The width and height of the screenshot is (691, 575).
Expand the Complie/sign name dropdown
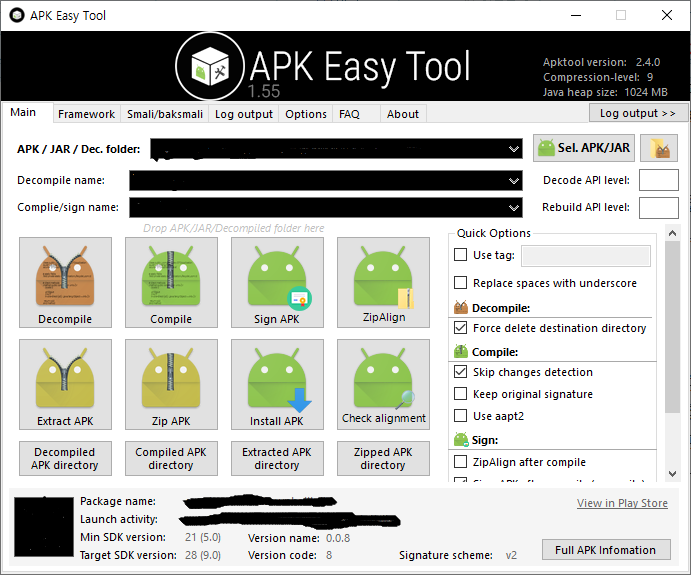pyautogui.click(x=513, y=208)
